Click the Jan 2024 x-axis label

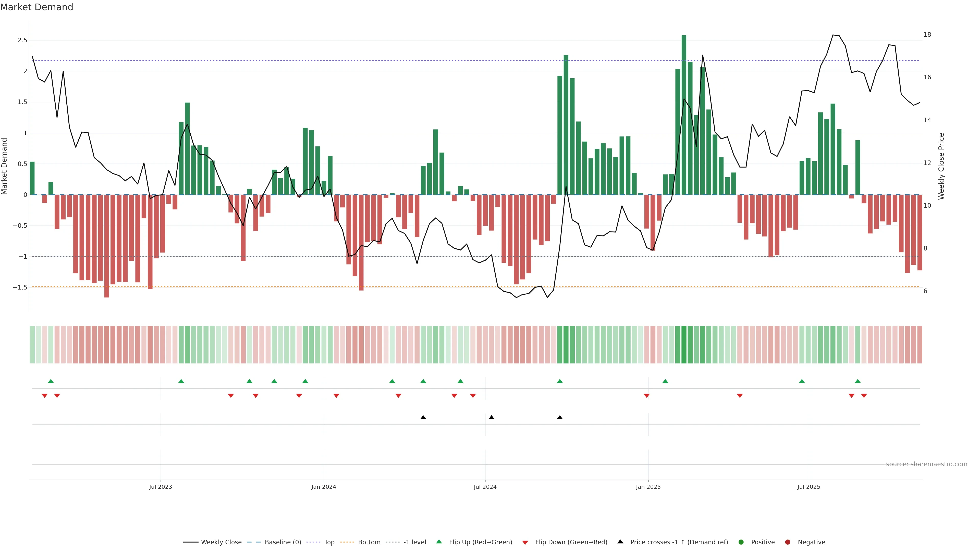click(x=323, y=487)
